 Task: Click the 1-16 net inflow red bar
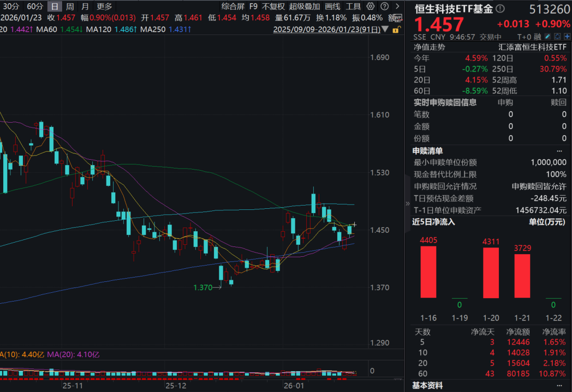(x=428, y=272)
